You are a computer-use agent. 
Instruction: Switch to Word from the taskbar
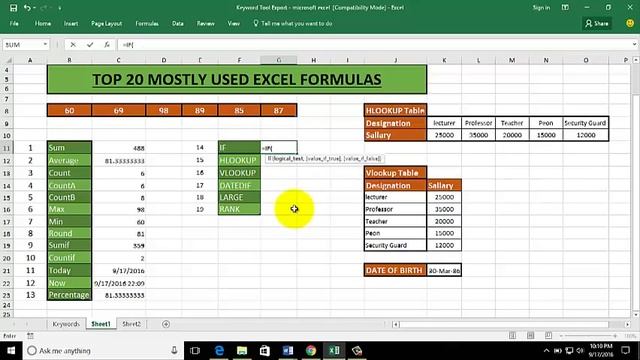point(288,351)
